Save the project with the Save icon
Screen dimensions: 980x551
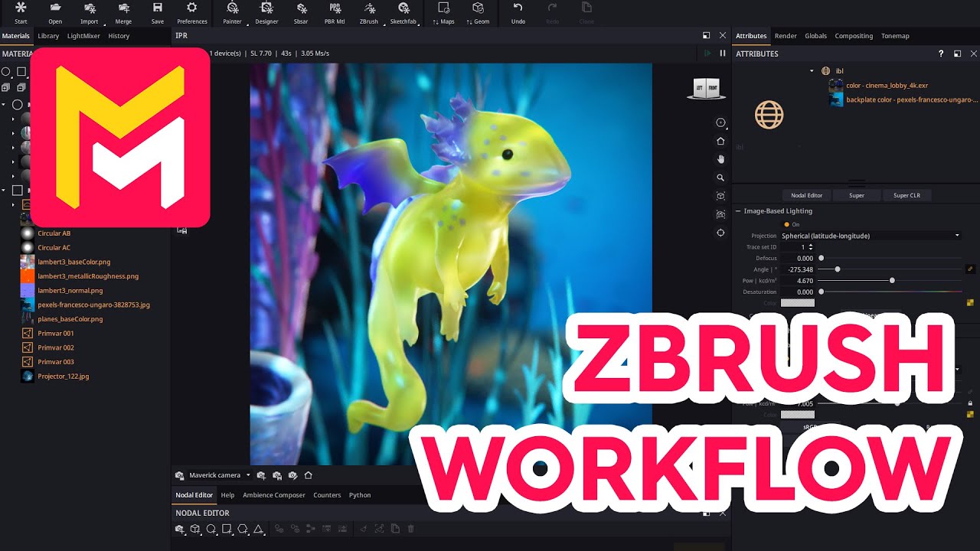(x=157, y=8)
